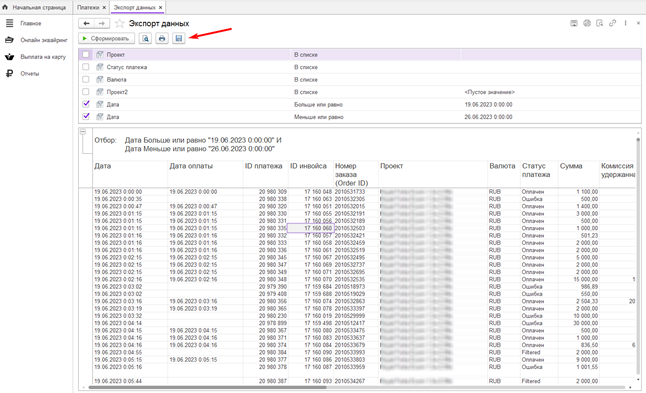Click the Дата оплаты column header
Image resolution: width=646 pixels, height=393 pixels.
pos(191,166)
